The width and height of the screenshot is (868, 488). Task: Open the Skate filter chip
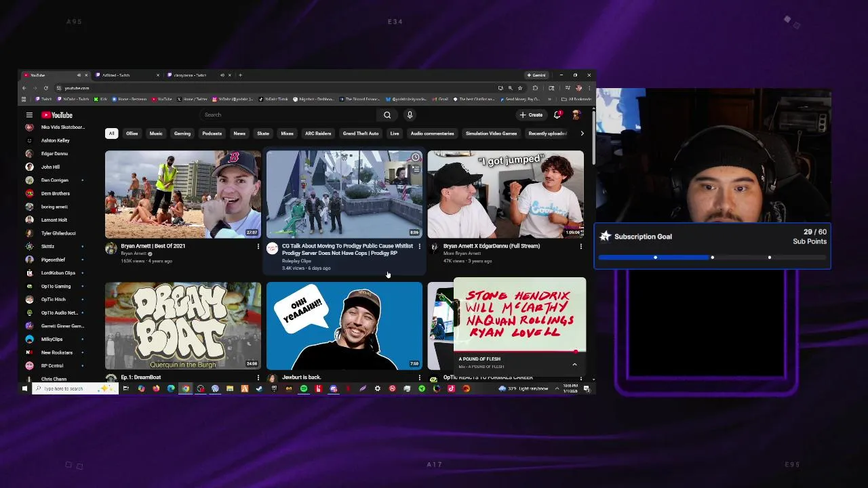[x=263, y=134]
